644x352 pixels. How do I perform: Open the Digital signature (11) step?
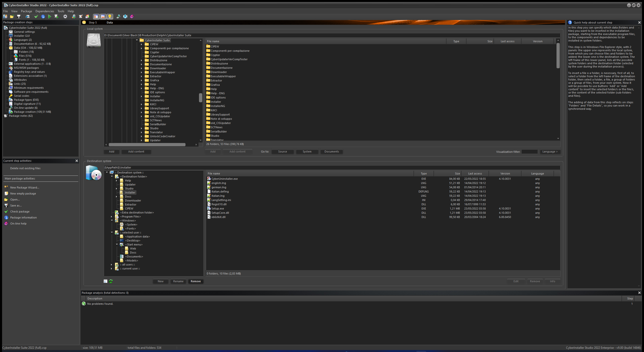pos(27,104)
